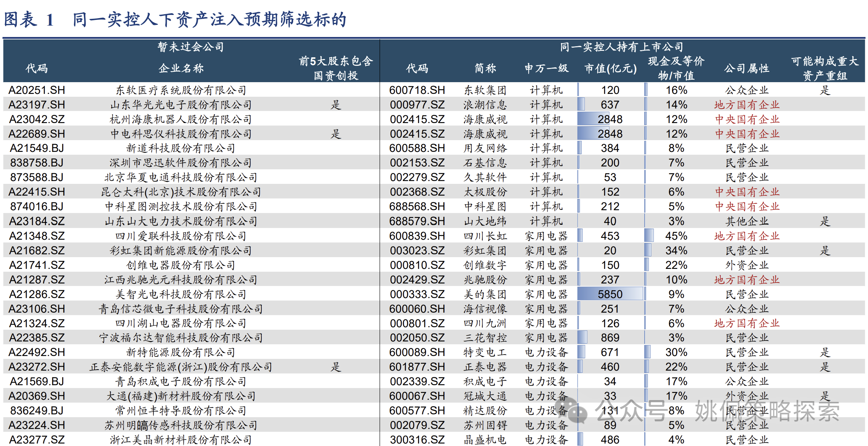
Task: Select the 东软医疗系统股份有限公司 cell
Action: (x=181, y=90)
